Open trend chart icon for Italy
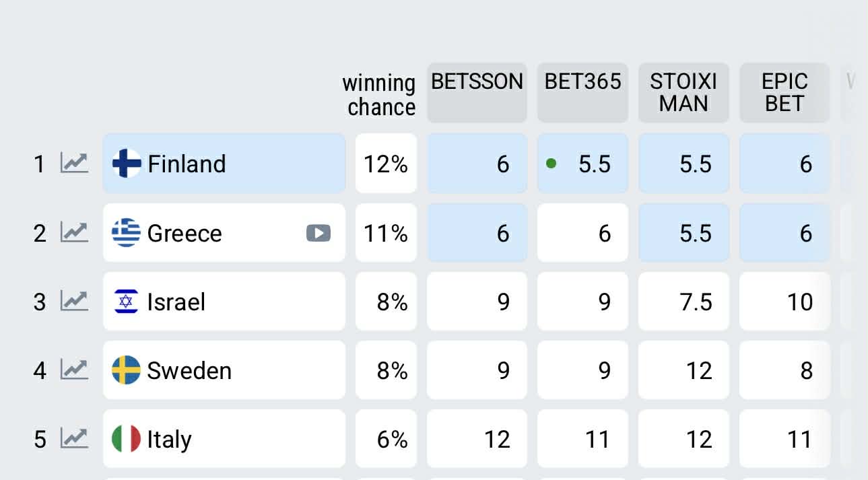Screen dimensions: 868x480 tap(74, 439)
